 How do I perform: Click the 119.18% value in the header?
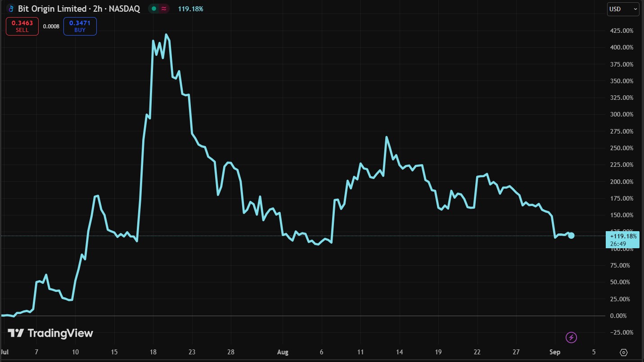click(191, 9)
